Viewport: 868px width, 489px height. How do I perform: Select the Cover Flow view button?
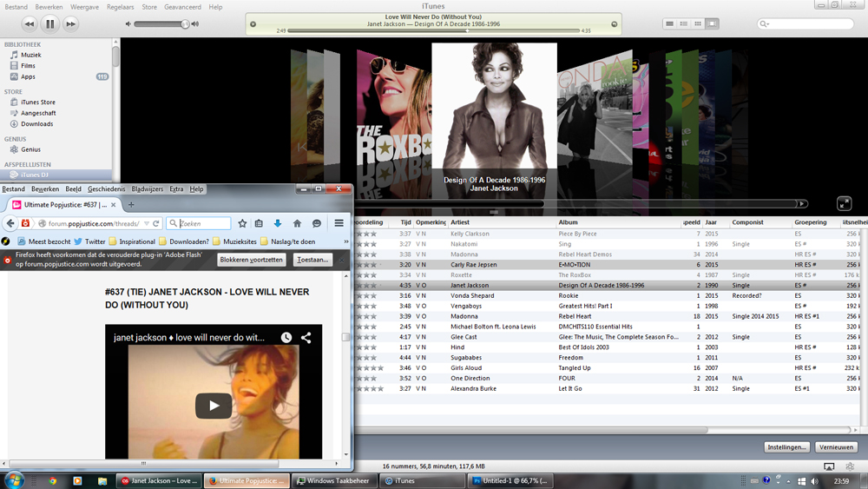click(713, 23)
